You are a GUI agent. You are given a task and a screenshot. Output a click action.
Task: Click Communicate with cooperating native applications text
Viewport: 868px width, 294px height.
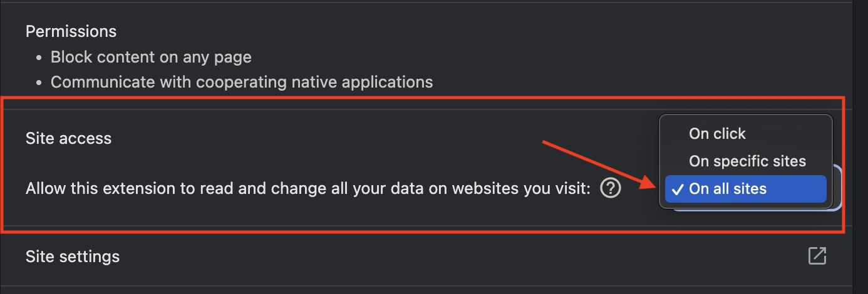coord(242,82)
